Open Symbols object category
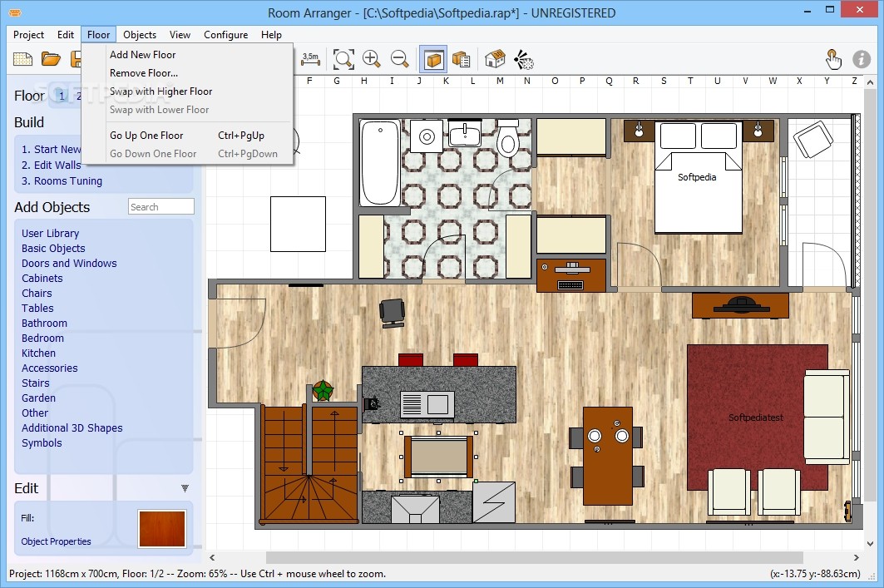 42,442
